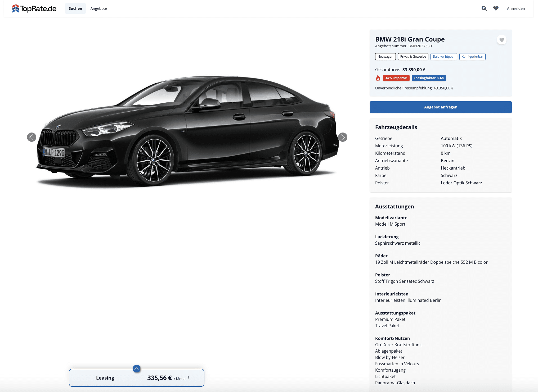The image size is (538, 392).
Task: Click the flame hot-deal icon
Action: tap(378, 78)
